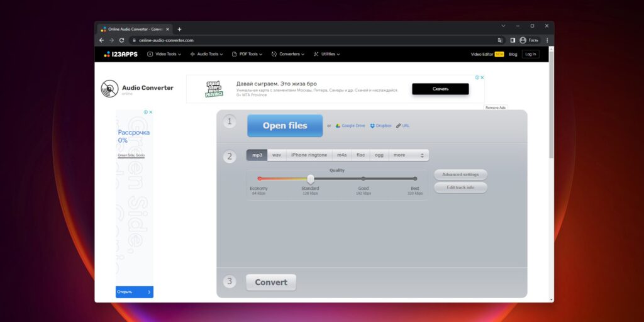Click the PDF Tools document icon

click(x=234, y=54)
